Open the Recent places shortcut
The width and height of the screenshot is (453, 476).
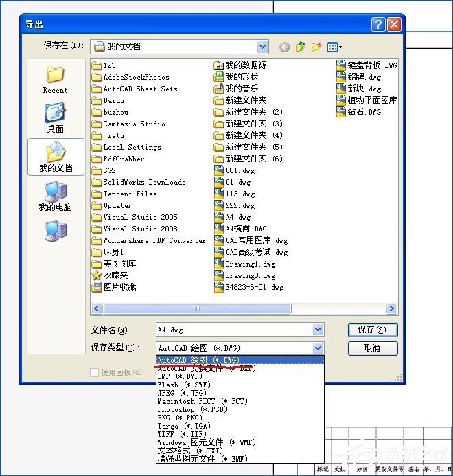(55, 80)
